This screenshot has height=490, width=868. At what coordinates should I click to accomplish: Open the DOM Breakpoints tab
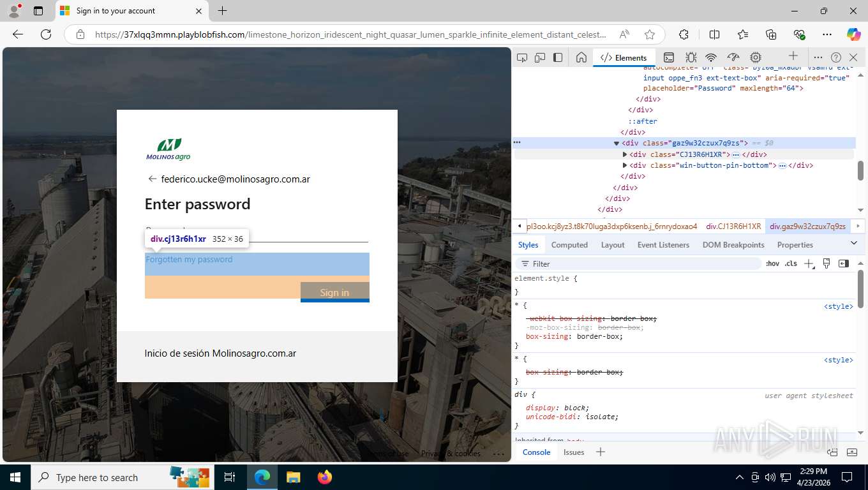point(733,245)
